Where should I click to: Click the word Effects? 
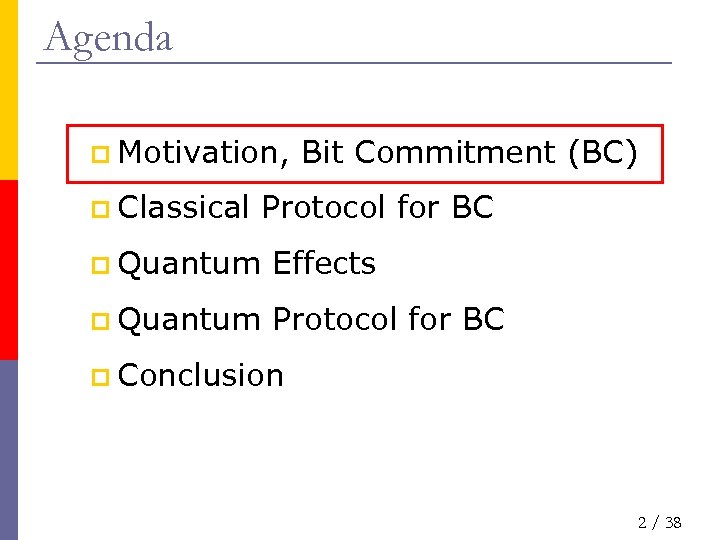pyautogui.click(x=324, y=264)
